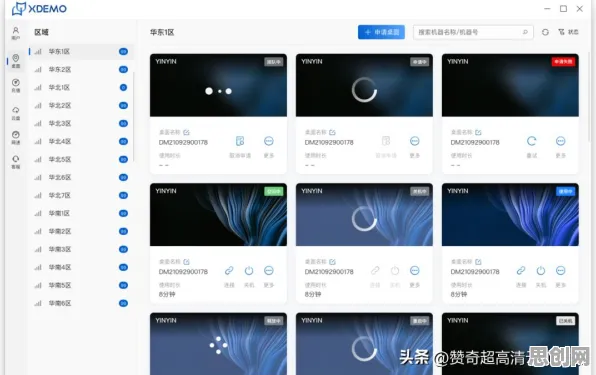Open the customer service headset sidebar icon
The height and width of the screenshot is (375, 596).
[16, 161]
